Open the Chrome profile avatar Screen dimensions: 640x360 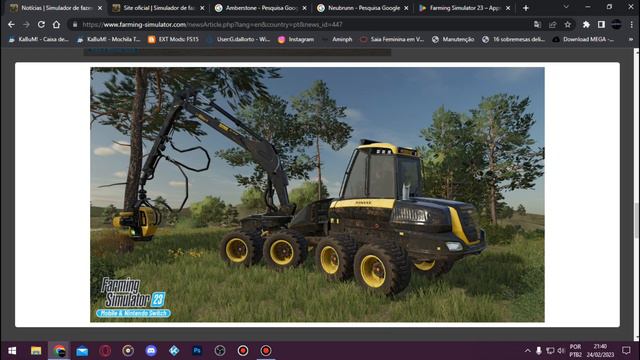[616, 24]
